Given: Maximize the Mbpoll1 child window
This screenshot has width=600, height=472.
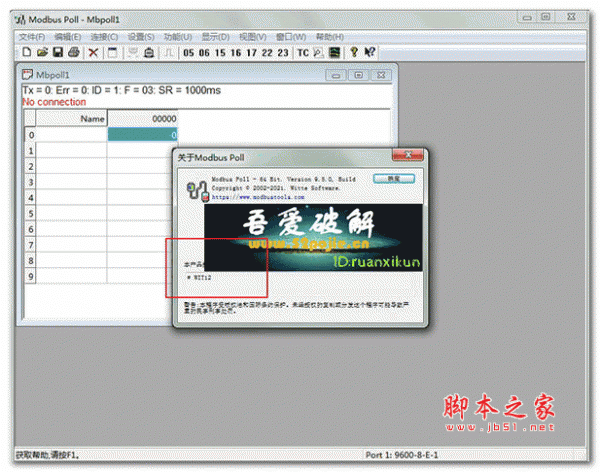Looking at the screenshot, I should pos(359,75).
